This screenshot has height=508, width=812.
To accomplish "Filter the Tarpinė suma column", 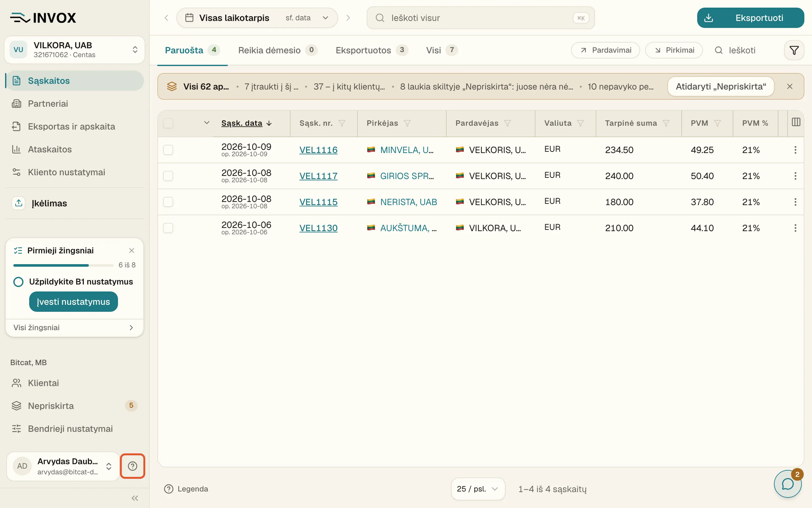I will [666, 123].
